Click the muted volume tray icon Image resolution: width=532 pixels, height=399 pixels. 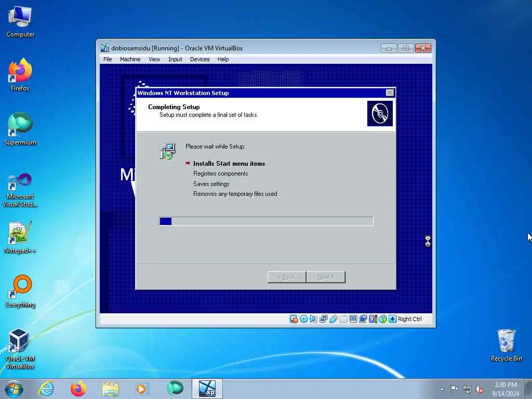click(x=480, y=390)
